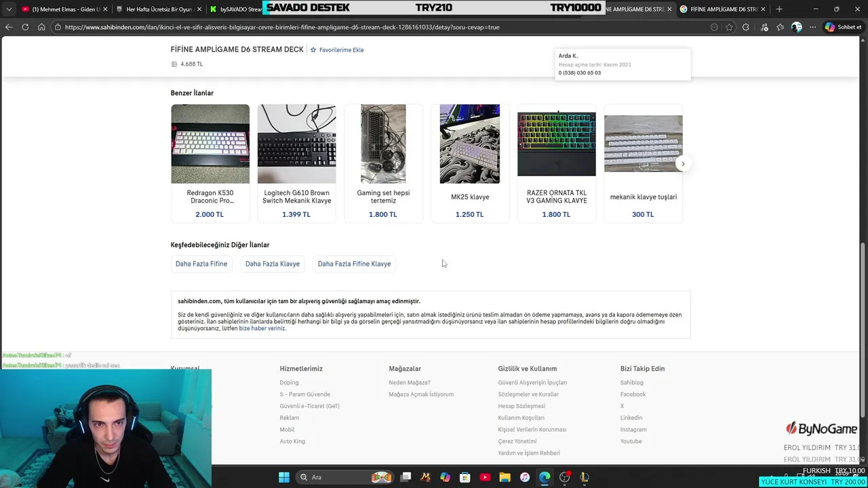Open the browser home page icon
868x488 pixels.
[x=41, y=27]
